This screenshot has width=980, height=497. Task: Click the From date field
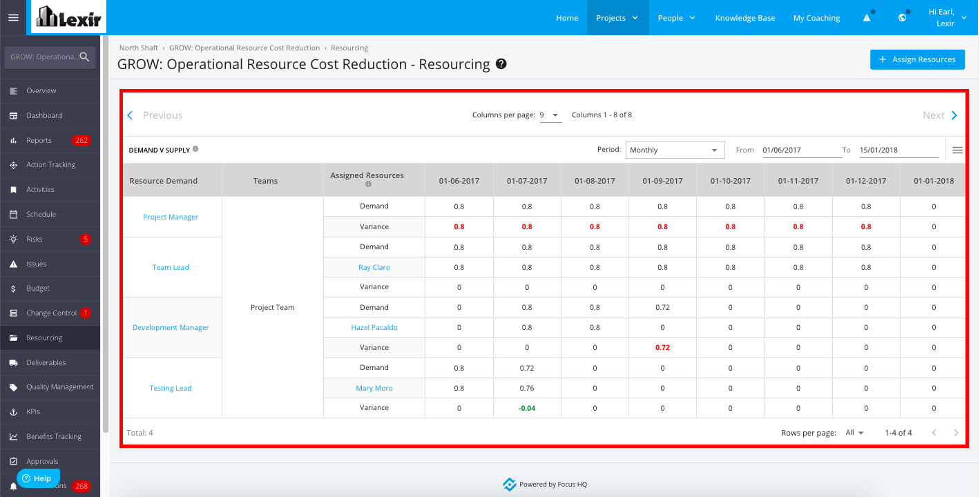coord(802,150)
